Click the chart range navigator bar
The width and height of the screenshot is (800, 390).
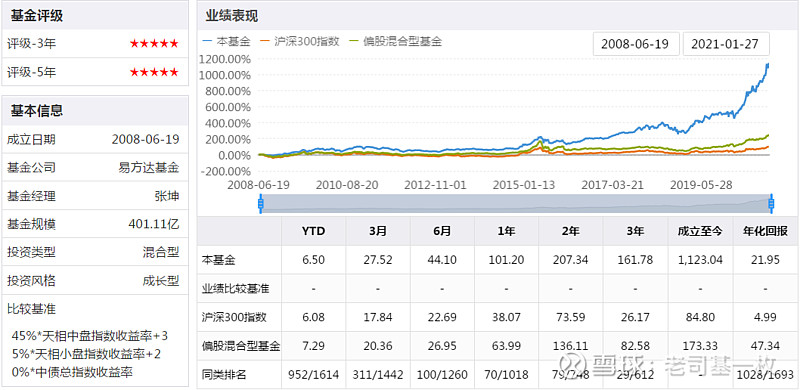tap(516, 204)
